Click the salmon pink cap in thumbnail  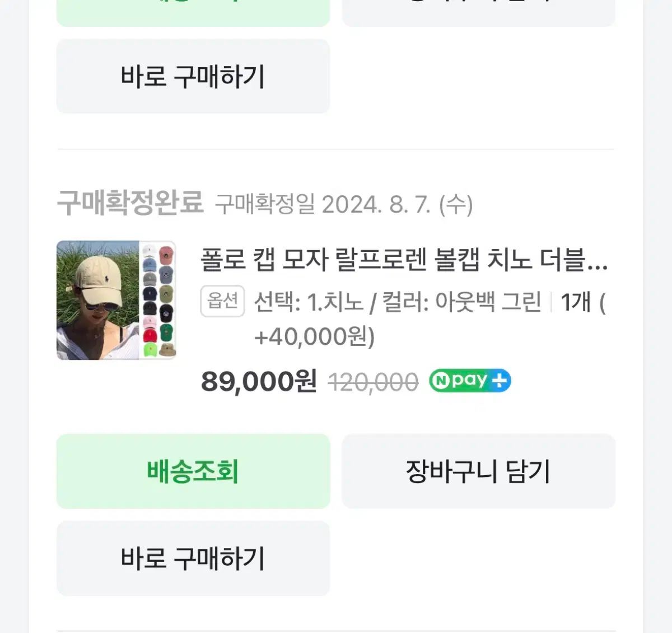pyautogui.click(x=166, y=255)
